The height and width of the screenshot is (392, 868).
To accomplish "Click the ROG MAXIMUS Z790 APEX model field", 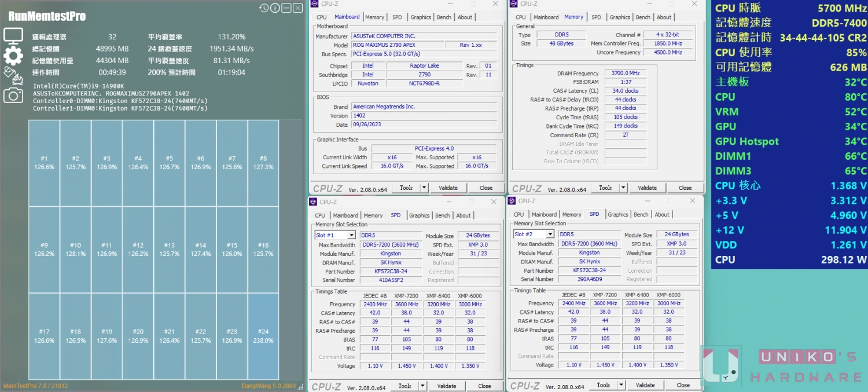I will point(398,45).
